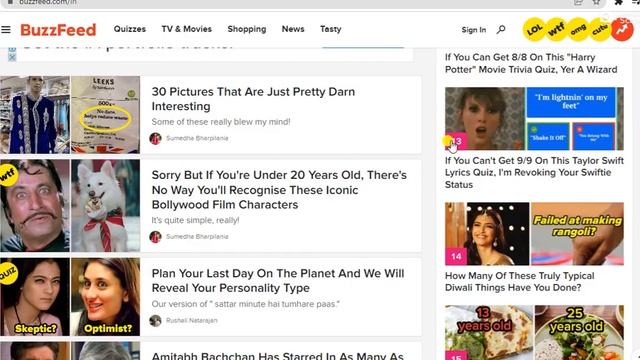
Task: Select the wtf badge in header
Action: click(556, 29)
